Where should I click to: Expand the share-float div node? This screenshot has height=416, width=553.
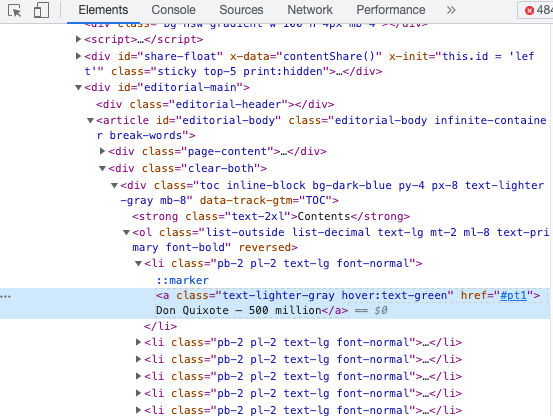tap(78, 56)
